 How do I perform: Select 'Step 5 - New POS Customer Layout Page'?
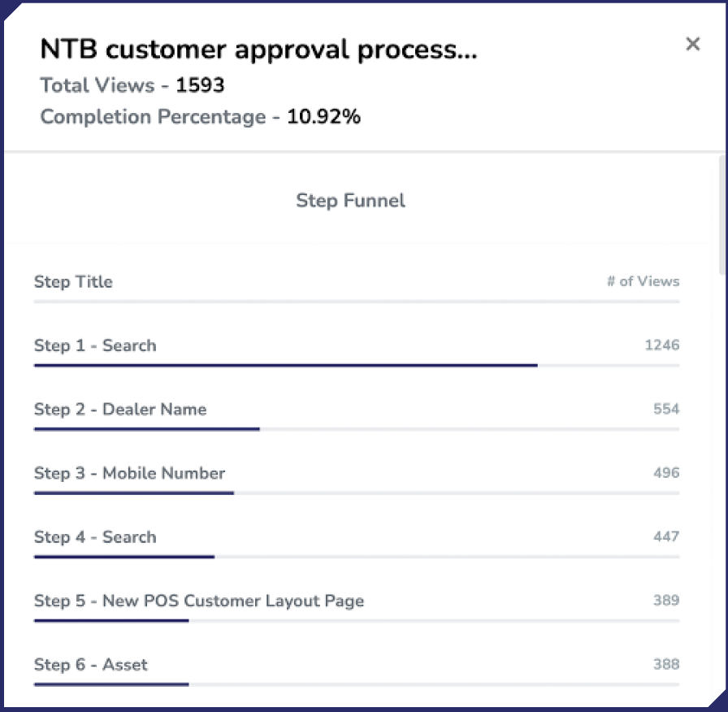click(x=199, y=601)
